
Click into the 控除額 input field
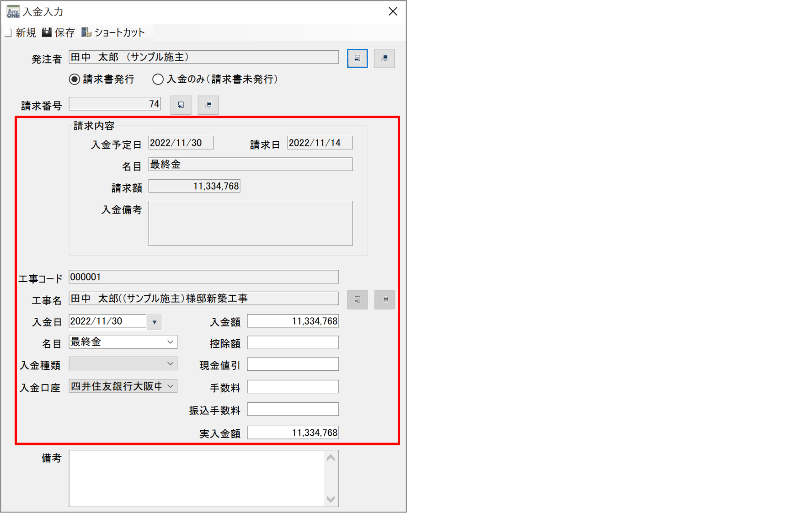pos(293,343)
